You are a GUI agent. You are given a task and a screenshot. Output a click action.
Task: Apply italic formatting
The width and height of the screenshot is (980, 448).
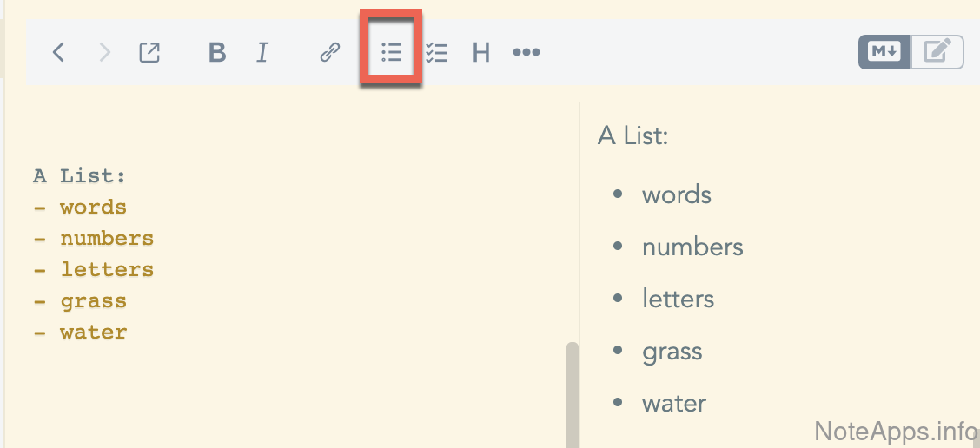coord(262,53)
